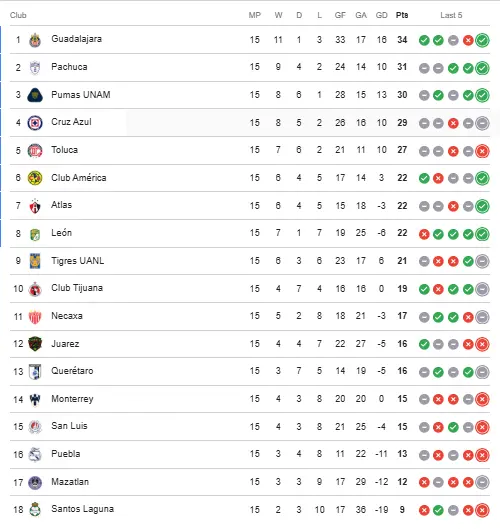Click the Tigres UANL crest icon

[35, 261]
